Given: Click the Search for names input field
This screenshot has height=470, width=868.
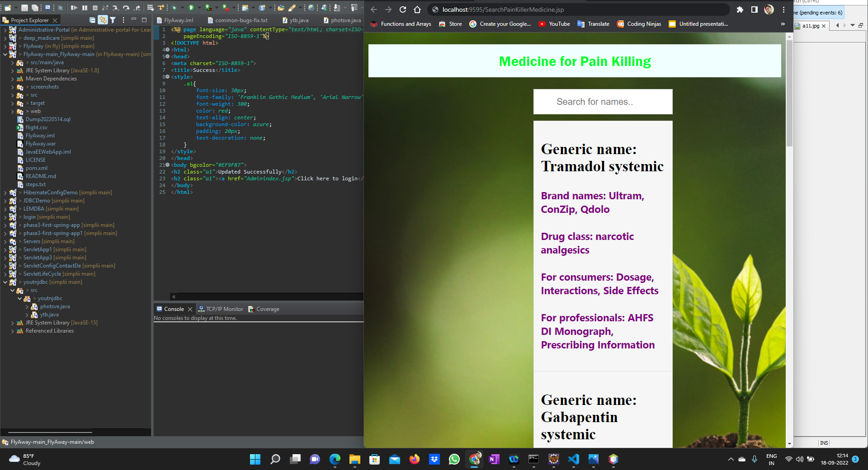Looking at the screenshot, I should (x=603, y=102).
